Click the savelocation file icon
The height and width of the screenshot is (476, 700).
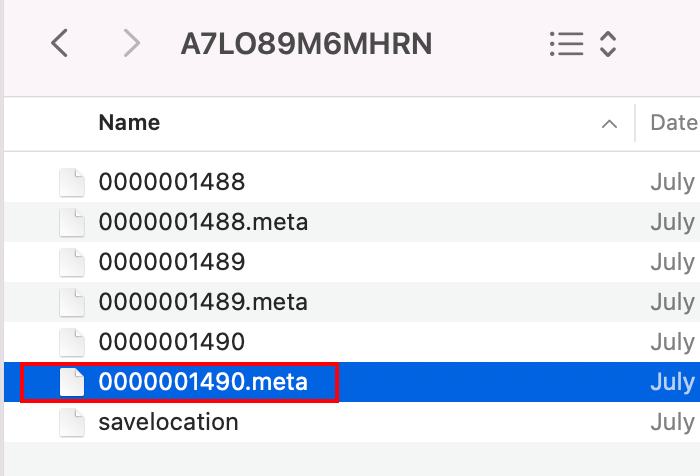click(x=71, y=422)
